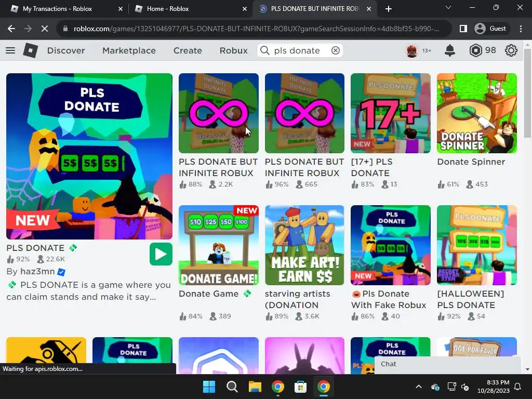Open PLS DONATE BUT INFINITE ROBUX with 2.2K players
This screenshot has height=399, width=532.
(x=219, y=113)
